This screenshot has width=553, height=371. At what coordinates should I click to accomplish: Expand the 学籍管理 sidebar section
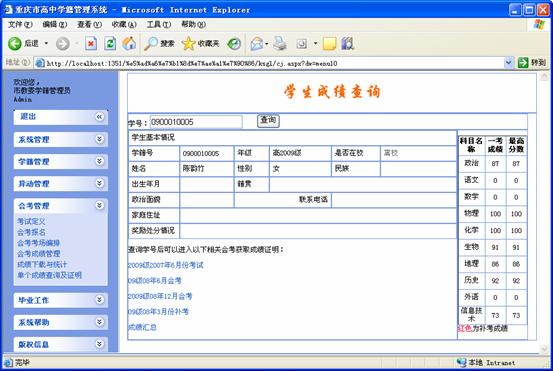(x=100, y=161)
